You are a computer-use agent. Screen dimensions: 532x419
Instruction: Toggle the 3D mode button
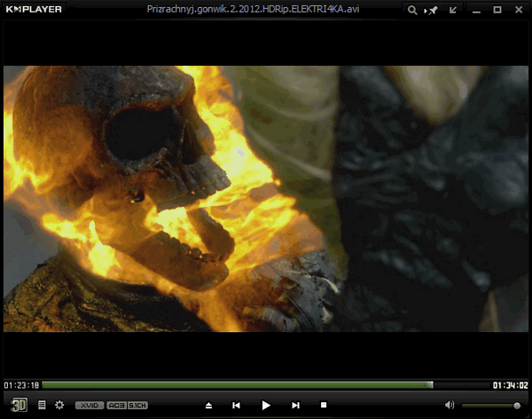(19, 405)
